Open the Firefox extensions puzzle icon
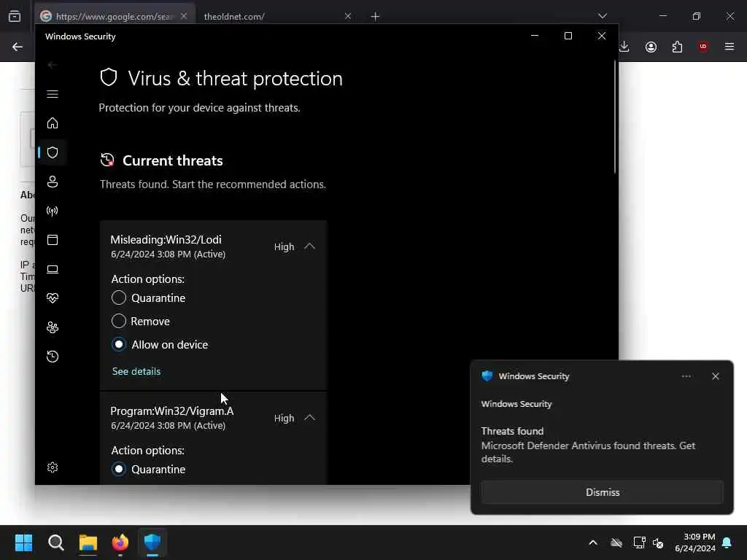 (x=677, y=47)
